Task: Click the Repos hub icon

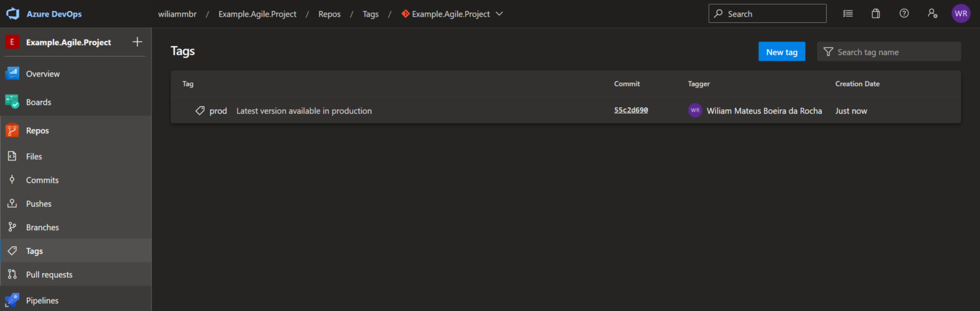Action: tap(12, 130)
